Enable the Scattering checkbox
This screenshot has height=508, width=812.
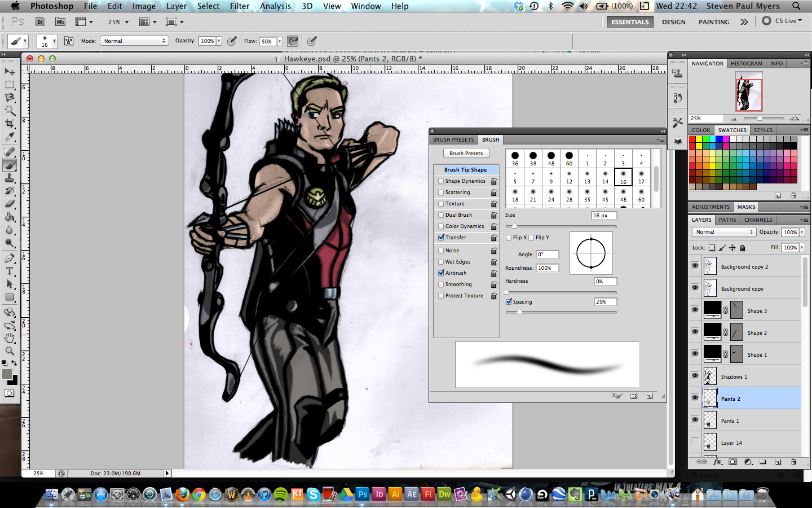441,192
